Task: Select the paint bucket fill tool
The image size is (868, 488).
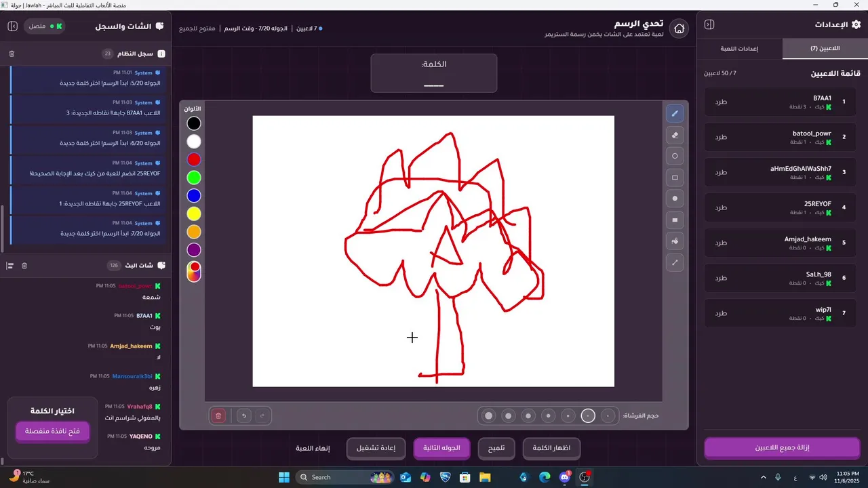Action: pos(675,241)
